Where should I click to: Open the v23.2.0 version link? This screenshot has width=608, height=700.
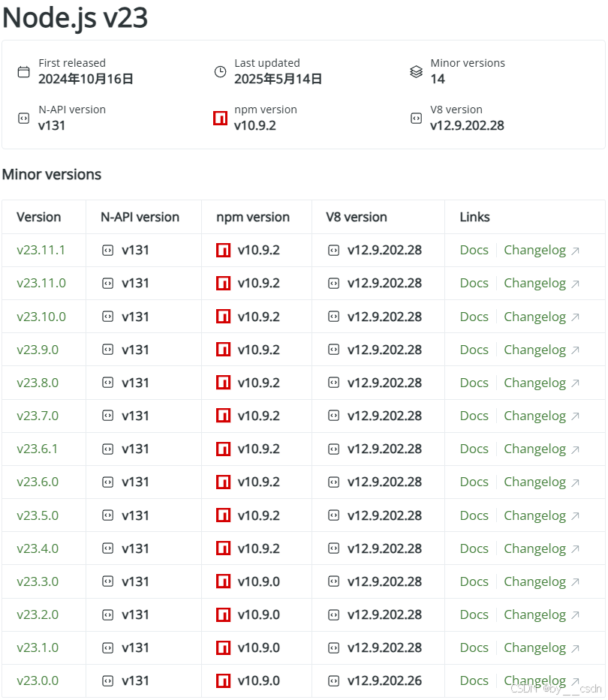pos(38,614)
